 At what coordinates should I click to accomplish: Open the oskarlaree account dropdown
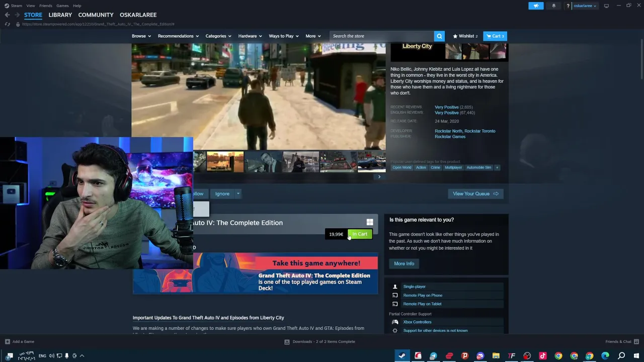[x=585, y=6]
